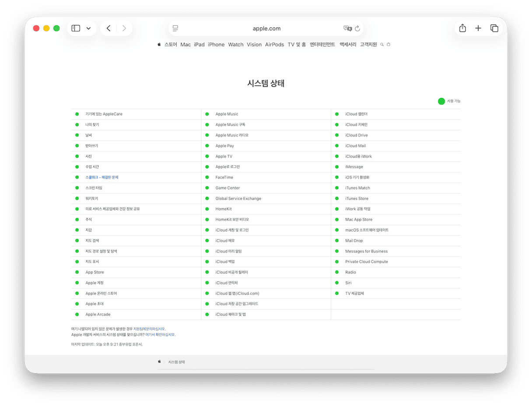Open the search icon in Apple navigation
532x406 pixels.
point(382,45)
